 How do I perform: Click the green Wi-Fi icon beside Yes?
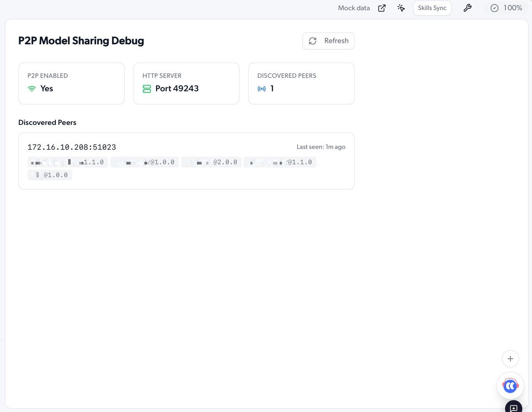[x=31, y=89]
